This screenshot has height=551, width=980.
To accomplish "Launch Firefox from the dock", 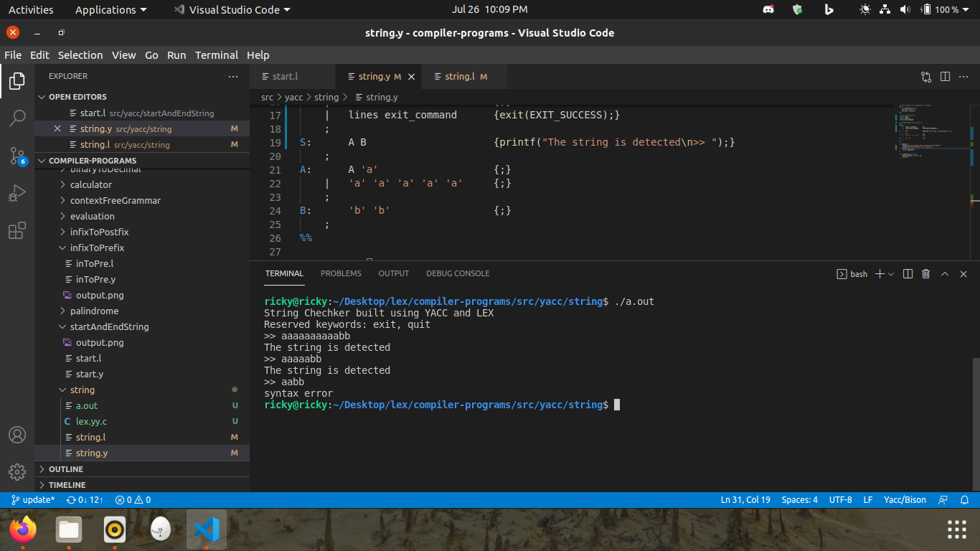I will click(23, 530).
